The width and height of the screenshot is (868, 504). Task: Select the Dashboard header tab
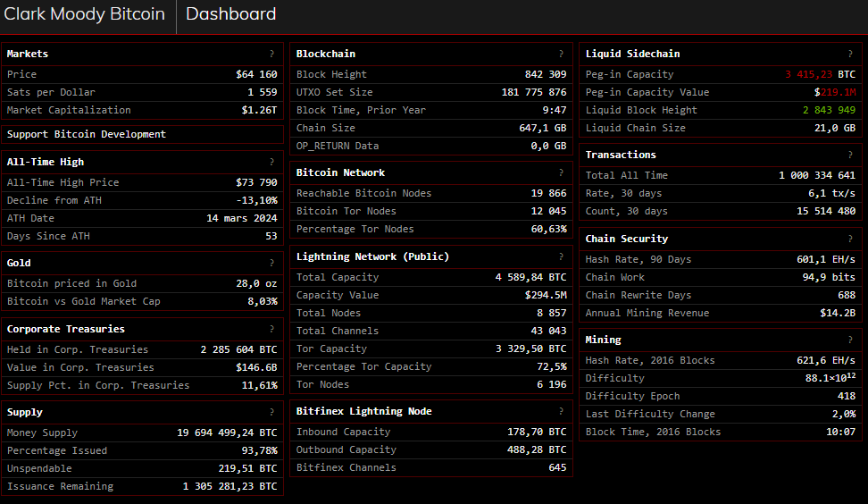pyautogui.click(x=230, y=14)
